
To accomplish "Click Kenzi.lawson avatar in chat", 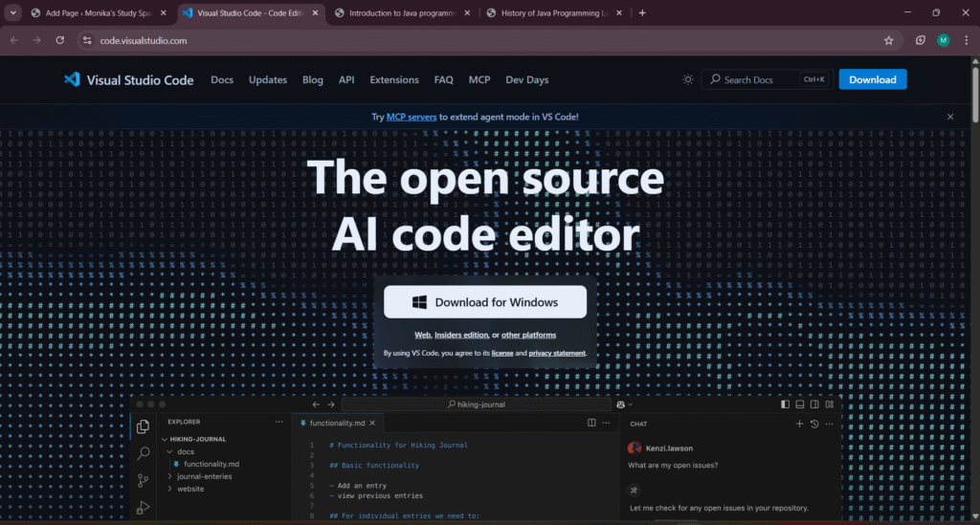I will click(x=635, y=448).
